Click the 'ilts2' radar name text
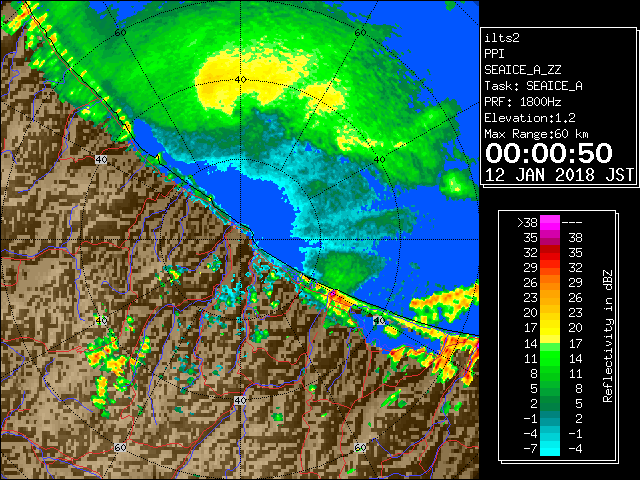This screenshot has height=480, width=640. (x=502, y=38)
